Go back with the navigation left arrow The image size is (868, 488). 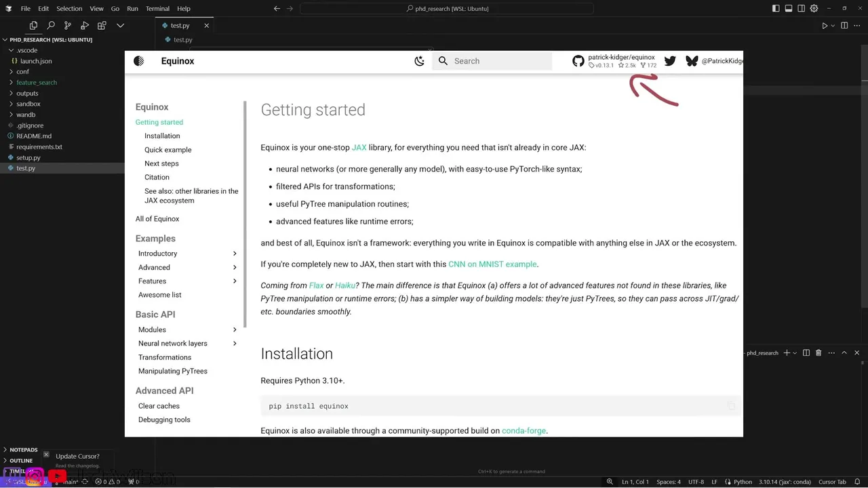coord(277,9)
